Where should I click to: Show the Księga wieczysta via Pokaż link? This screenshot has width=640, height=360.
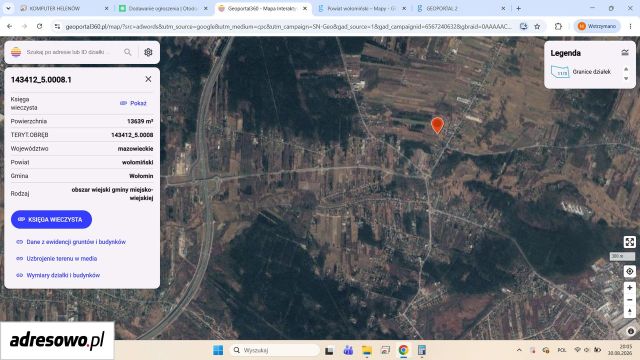point(133,103)
